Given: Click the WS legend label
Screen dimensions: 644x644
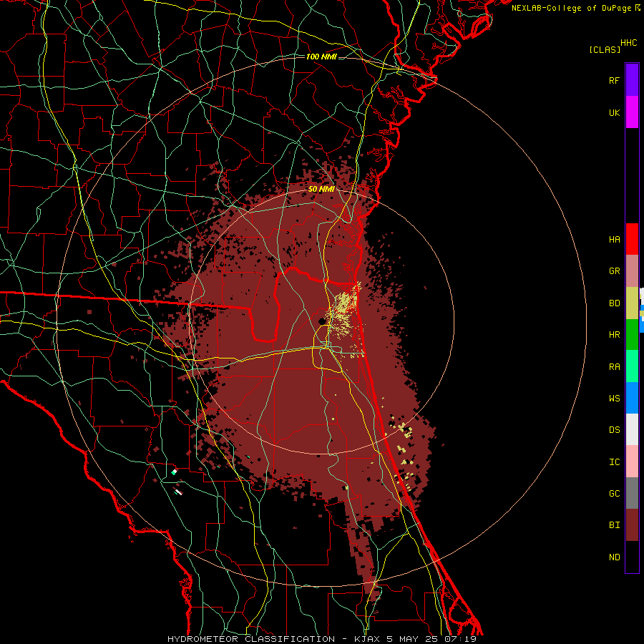Looking at the screenshot, I should point(614,398).
